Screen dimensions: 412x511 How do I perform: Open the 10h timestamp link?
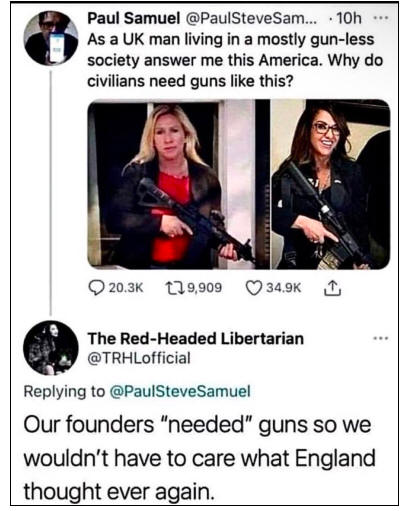349,18
